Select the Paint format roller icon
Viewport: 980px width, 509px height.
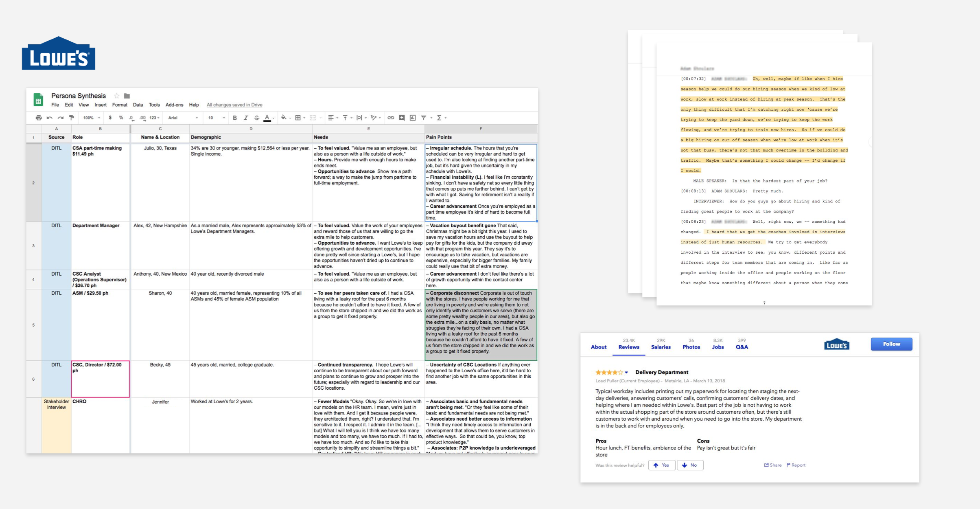point(72,118)
